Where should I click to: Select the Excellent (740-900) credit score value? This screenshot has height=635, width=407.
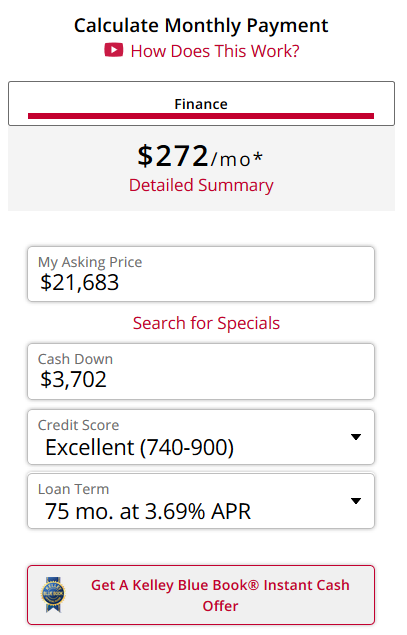(x=140, y=447)
